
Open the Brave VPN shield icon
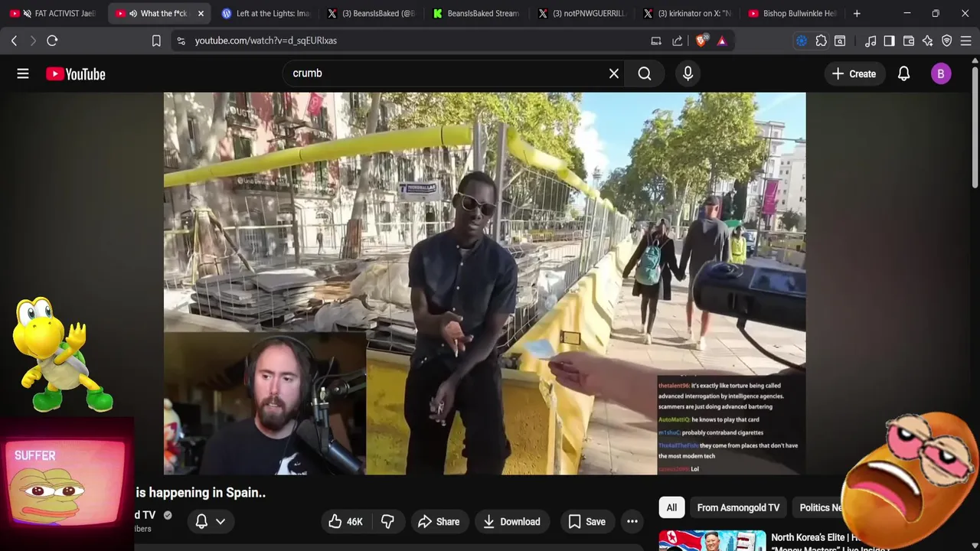947,41
